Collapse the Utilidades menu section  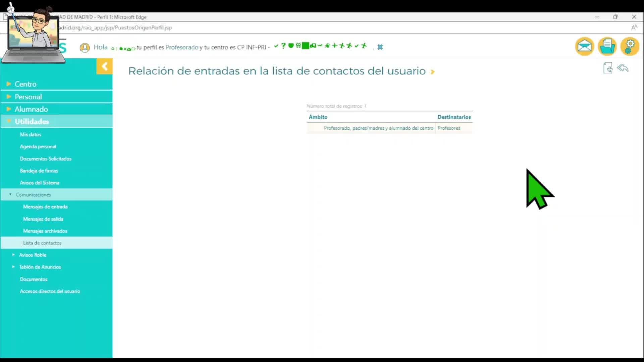(32, 121)
